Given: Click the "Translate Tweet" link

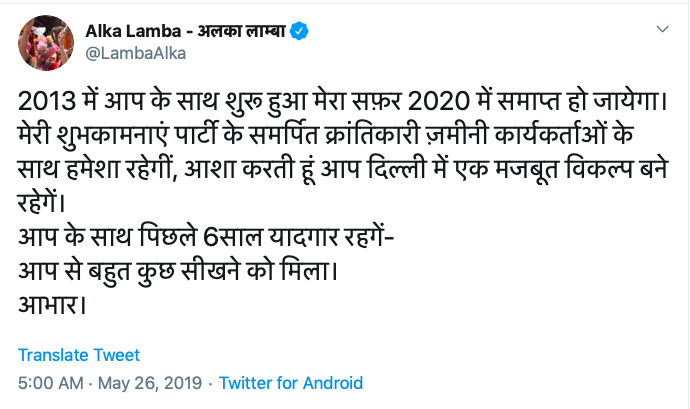Looking at the screenshot, I should 79,355.
